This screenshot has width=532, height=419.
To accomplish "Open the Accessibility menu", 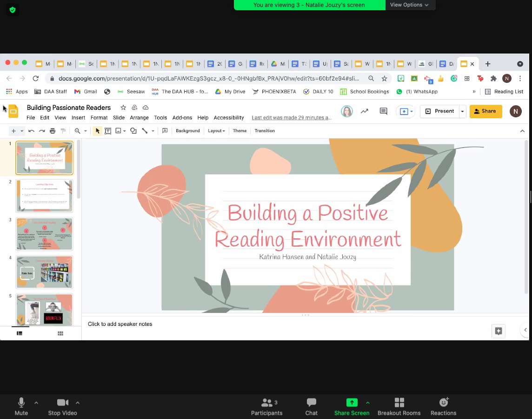I will pos(229,117).
